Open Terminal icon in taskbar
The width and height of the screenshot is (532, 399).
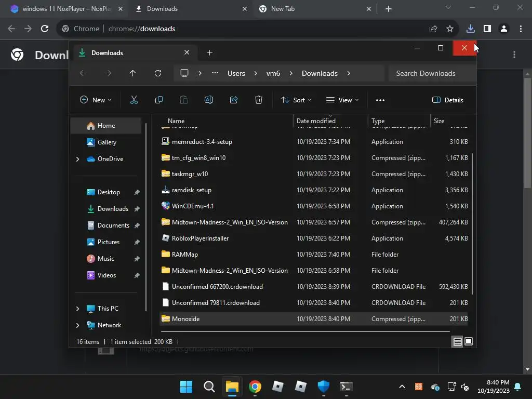pos(347,387)
